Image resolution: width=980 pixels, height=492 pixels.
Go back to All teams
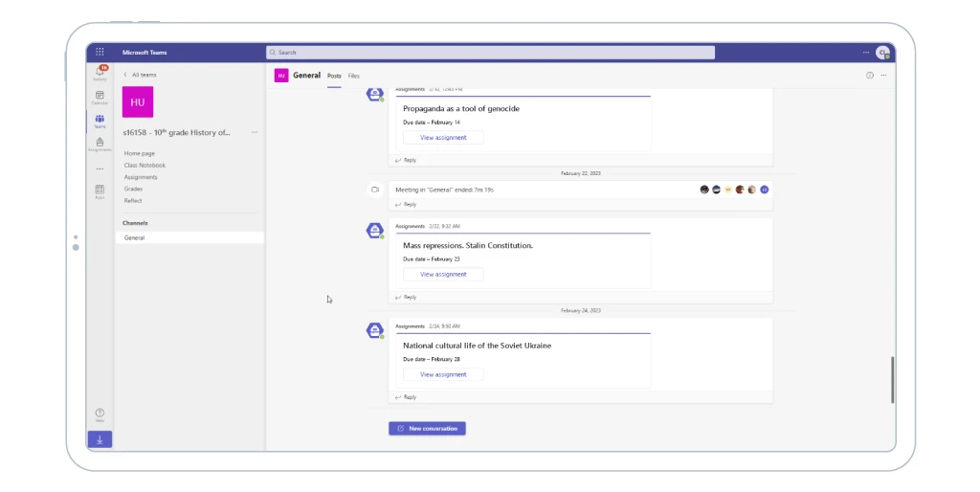(x=140, y=75)
